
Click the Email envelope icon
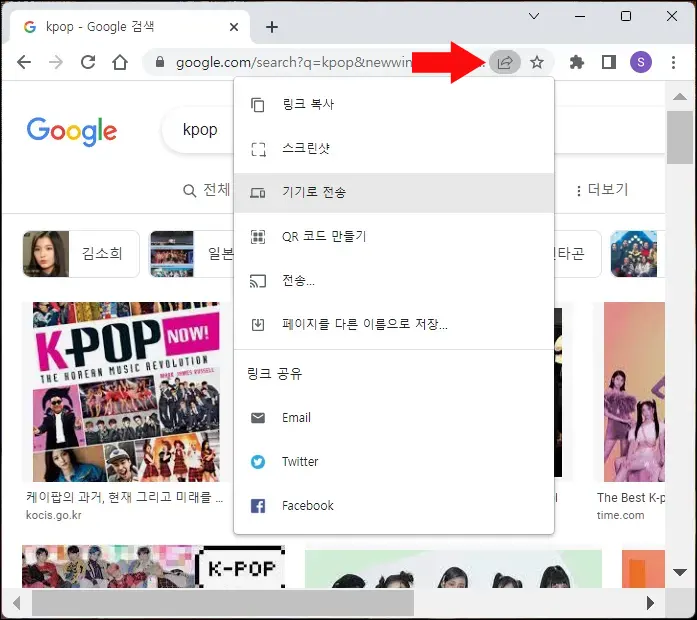click(258, 418)
